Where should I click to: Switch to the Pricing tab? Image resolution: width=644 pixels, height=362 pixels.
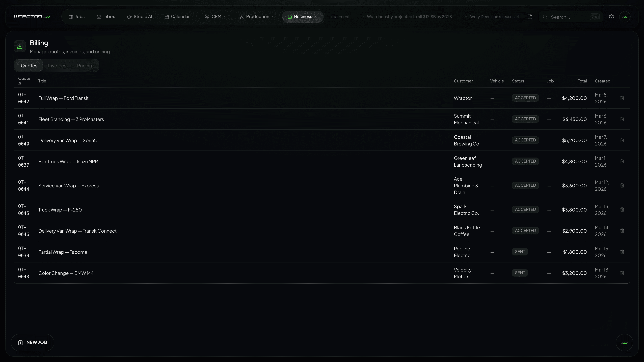[85, 66]
